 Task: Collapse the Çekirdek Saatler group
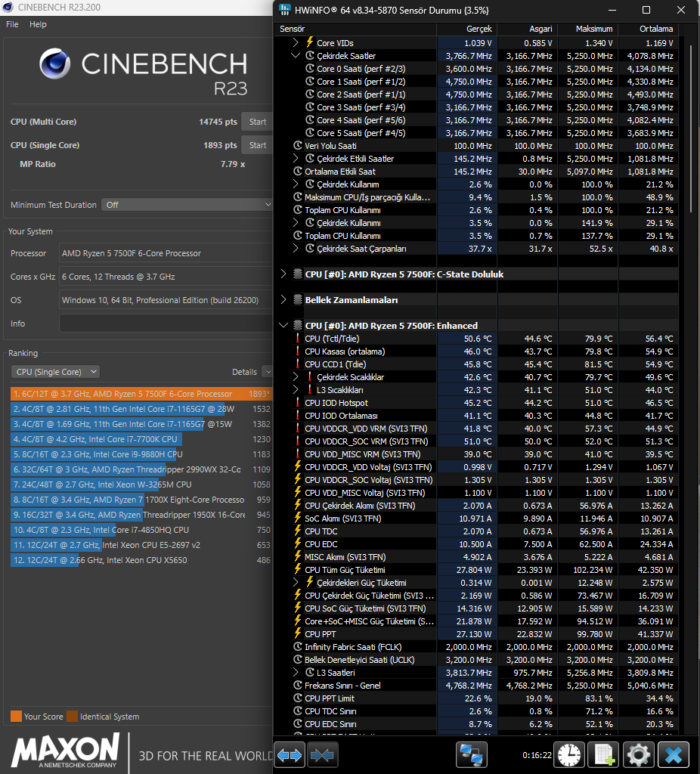coord(296,55)
